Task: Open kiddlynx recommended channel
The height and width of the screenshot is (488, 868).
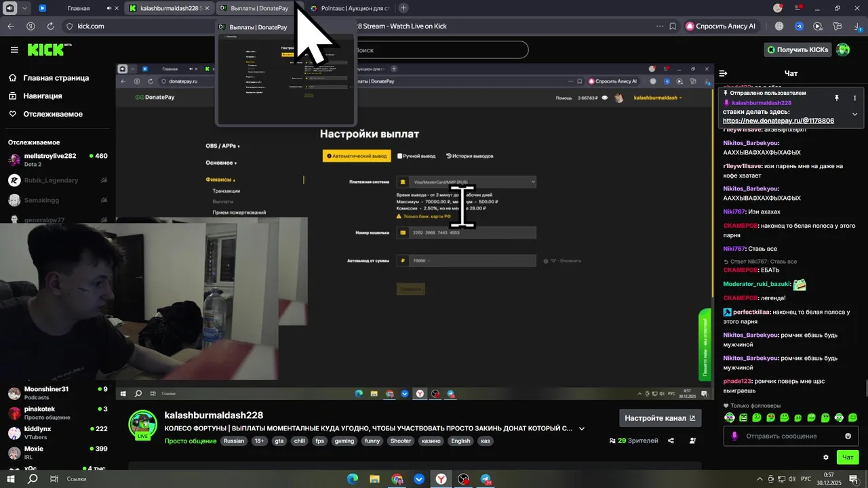Action: coord(58,433)
